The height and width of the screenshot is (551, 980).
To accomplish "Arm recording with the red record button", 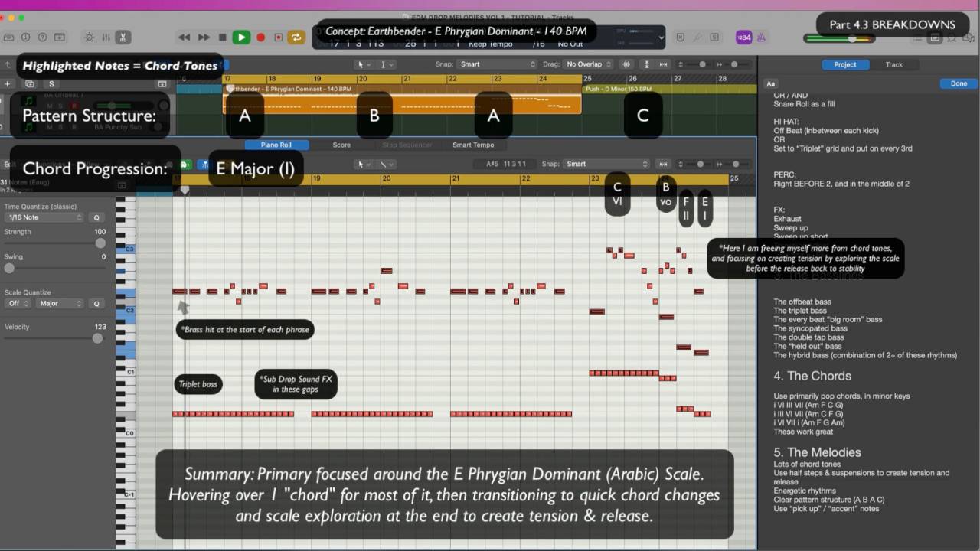I will (x=260, y=37).
